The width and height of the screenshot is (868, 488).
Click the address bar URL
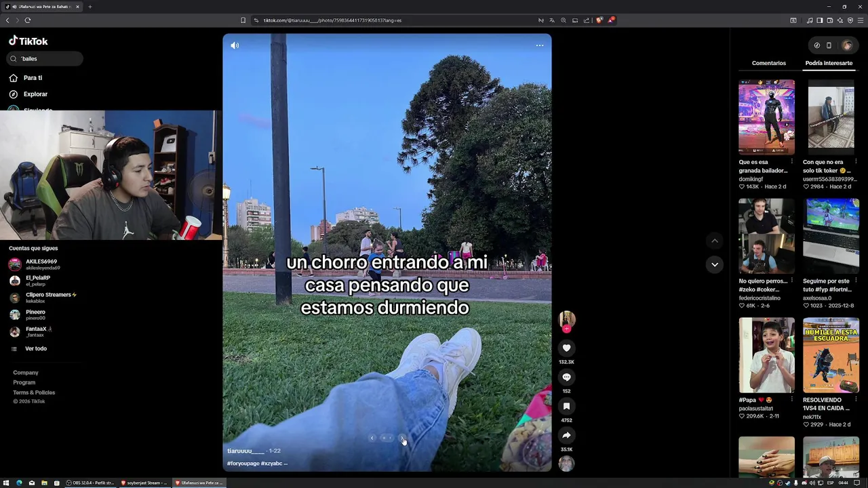(332, 20)
